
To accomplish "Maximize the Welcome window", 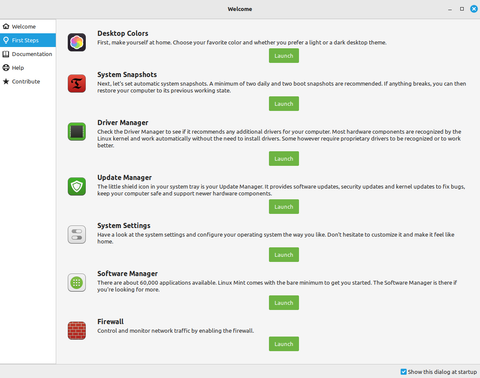I will 462,9.
